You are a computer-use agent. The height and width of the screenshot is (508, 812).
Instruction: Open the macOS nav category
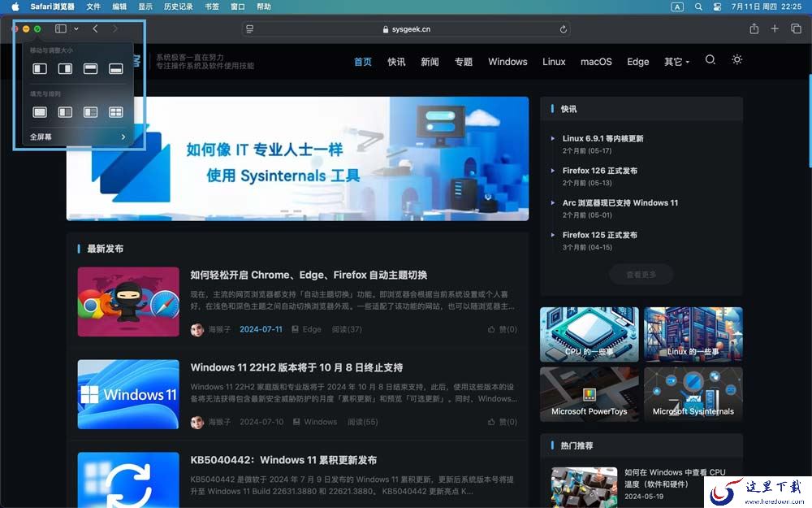pyautogui.click(x=596, y=62)
